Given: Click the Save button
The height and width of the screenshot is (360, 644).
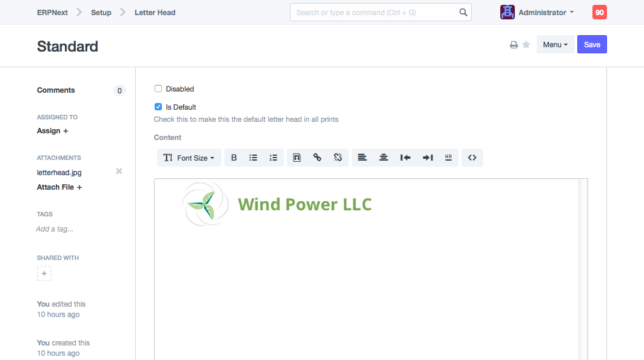Looking at the screenshot, I should tap(591, 45).
